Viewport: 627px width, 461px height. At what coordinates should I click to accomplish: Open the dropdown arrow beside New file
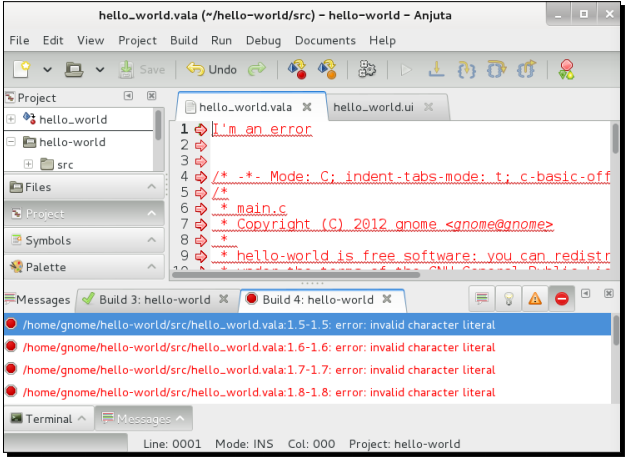point(47,69)
